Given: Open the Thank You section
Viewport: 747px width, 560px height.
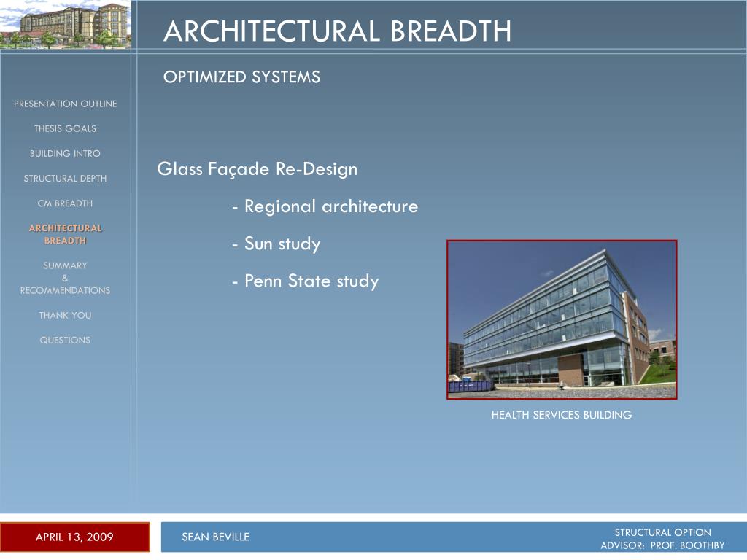Looking at the screenshot, I should tap(65, 315).
